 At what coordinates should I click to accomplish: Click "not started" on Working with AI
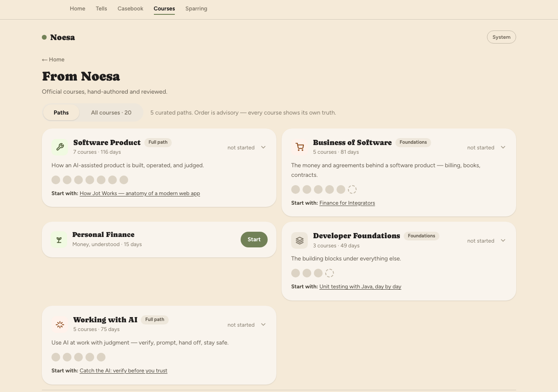pyautogui.click(x=241, y=325)
